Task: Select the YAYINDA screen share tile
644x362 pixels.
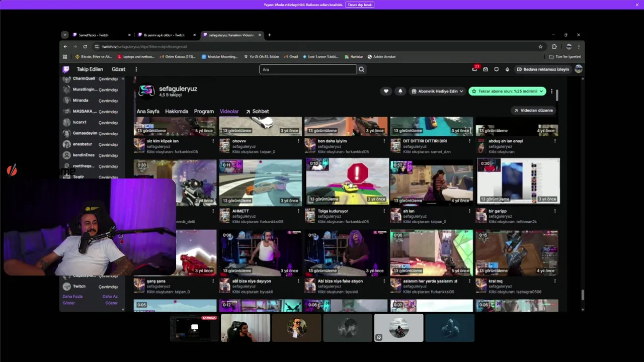Action: click(x=194, y=328)
